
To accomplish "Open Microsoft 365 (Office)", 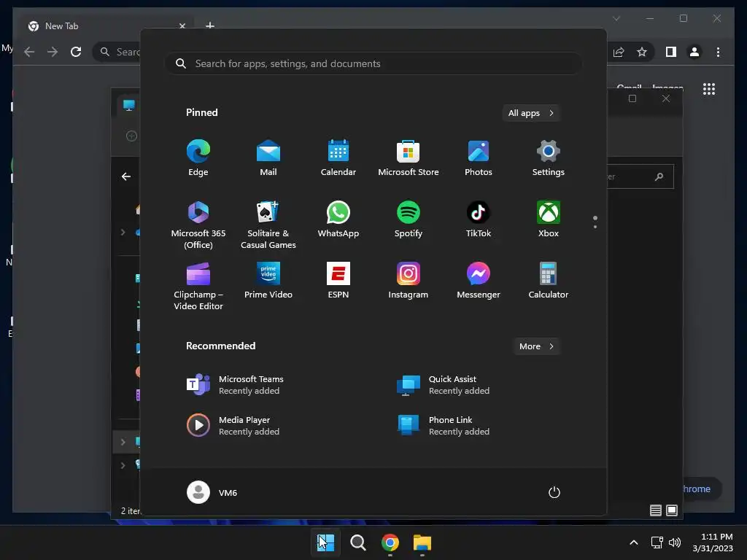I will click(x=198, y=225).
